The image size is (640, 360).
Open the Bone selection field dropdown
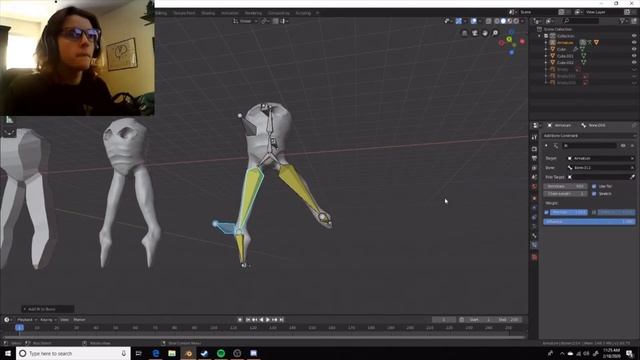point(602,168)
